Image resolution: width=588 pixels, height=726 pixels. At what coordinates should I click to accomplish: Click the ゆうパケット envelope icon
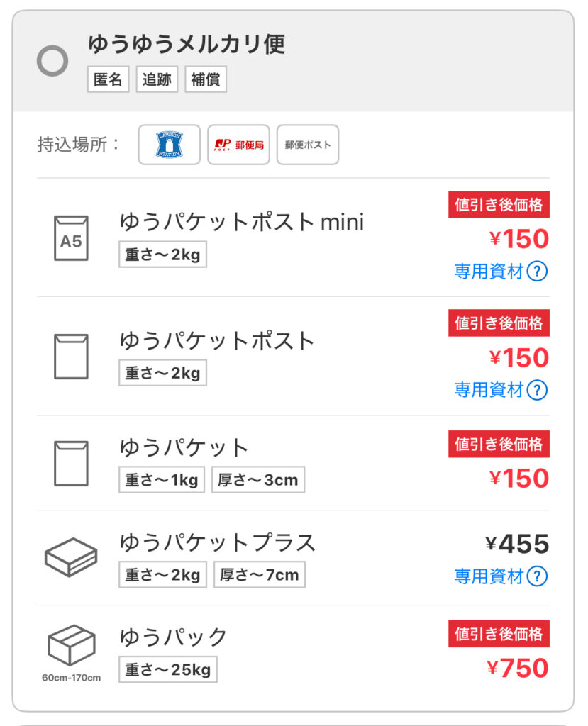[71, 463]
